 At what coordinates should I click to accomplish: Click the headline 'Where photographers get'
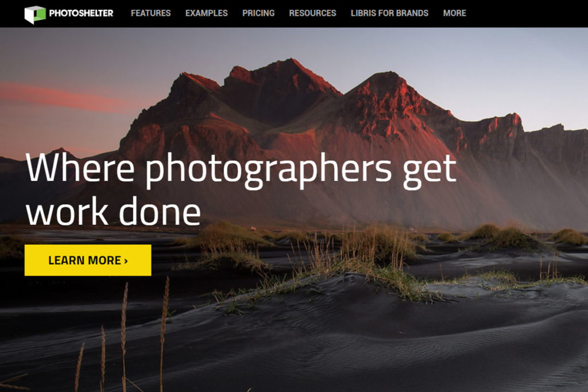241,170
